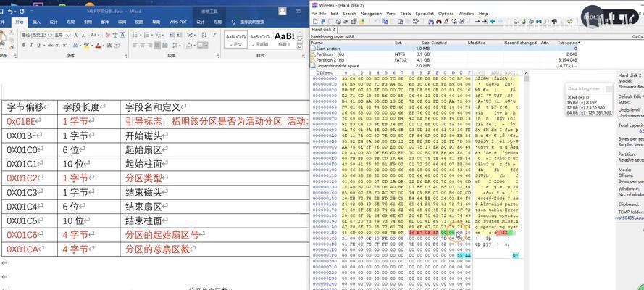Viewport: 644px width, 290px height.
Task: Click WinHex Back blue arrow icon
Action: pyautogui.click(x=493, y=21)
